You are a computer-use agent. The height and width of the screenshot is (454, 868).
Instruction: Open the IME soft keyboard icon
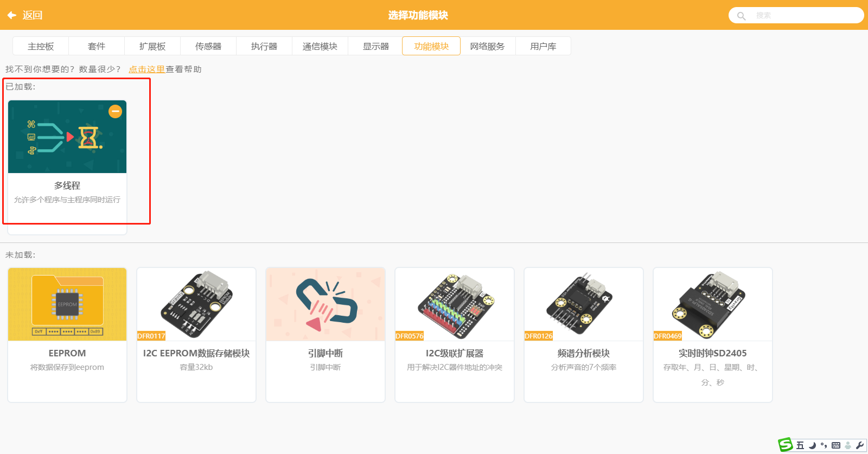pyautogui.click(x=836, y=445)
